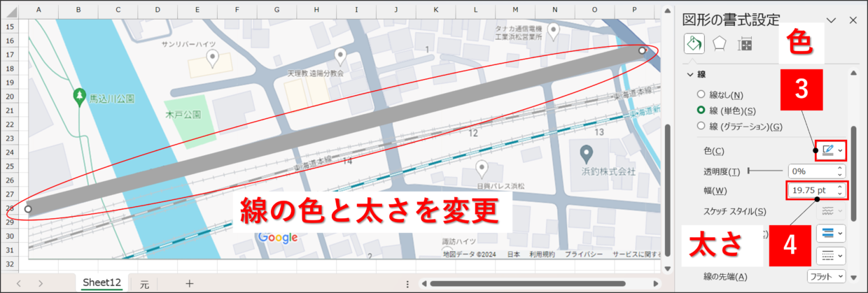Select row 15 header
The height and width of the screenshot is (293, 868).
tap(10, 26)
